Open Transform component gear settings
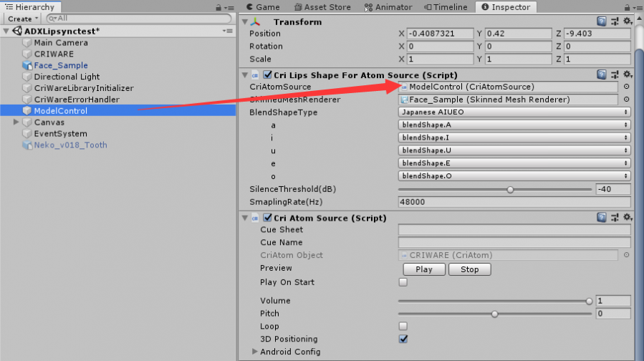 627,21
